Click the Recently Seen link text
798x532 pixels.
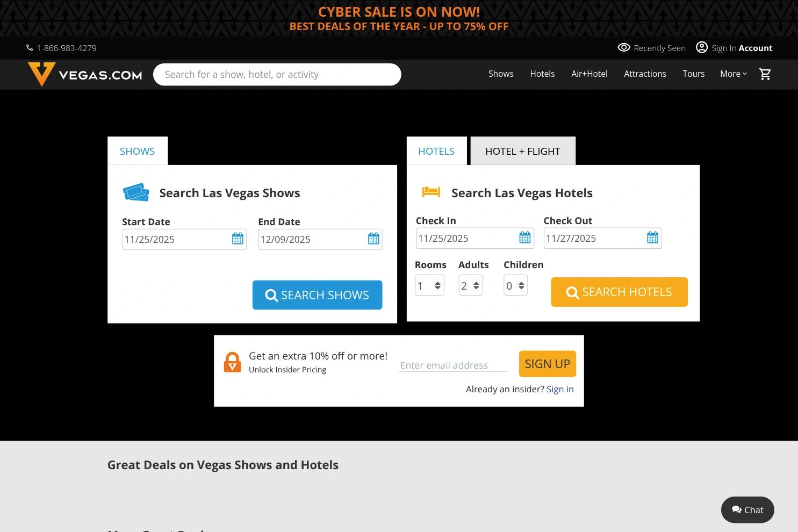click(659, 48)
